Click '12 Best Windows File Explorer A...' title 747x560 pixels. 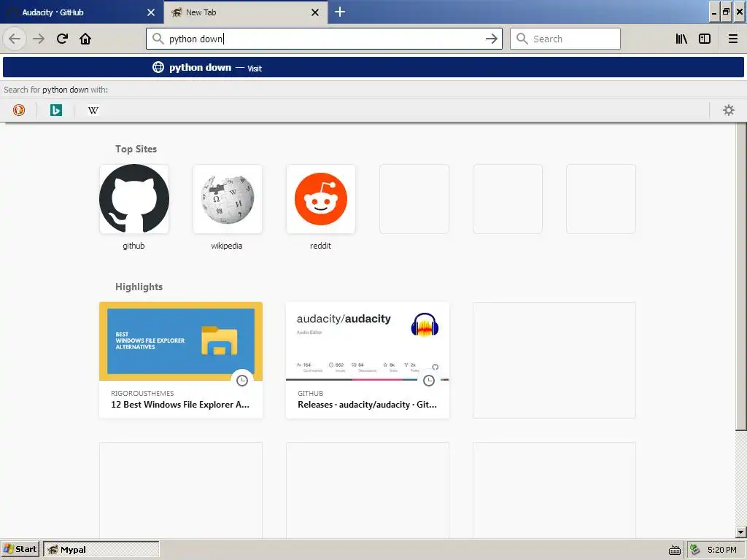(x=180, y=404)
